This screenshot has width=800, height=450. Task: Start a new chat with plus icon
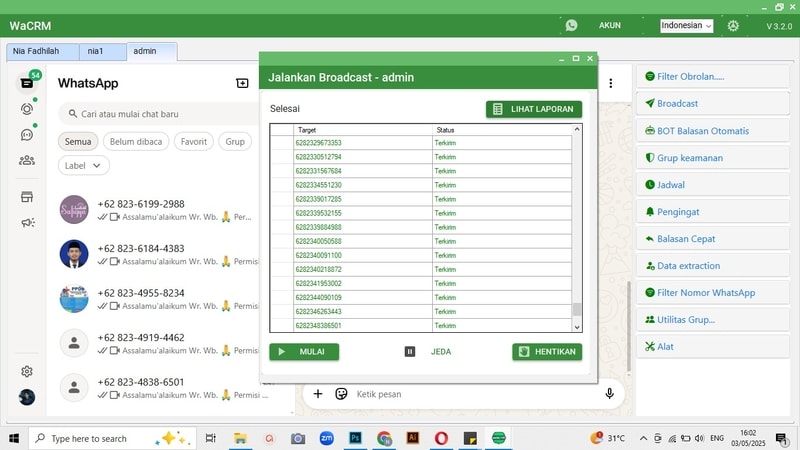click(242, 83)
